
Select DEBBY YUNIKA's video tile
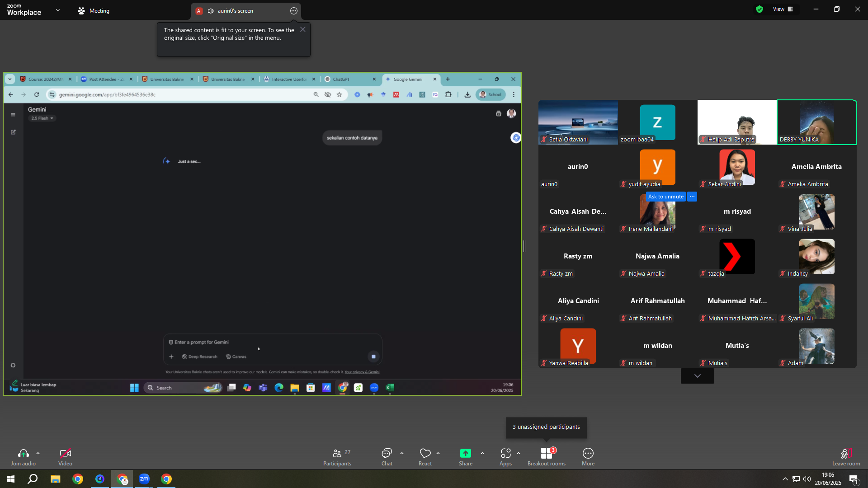816,122
